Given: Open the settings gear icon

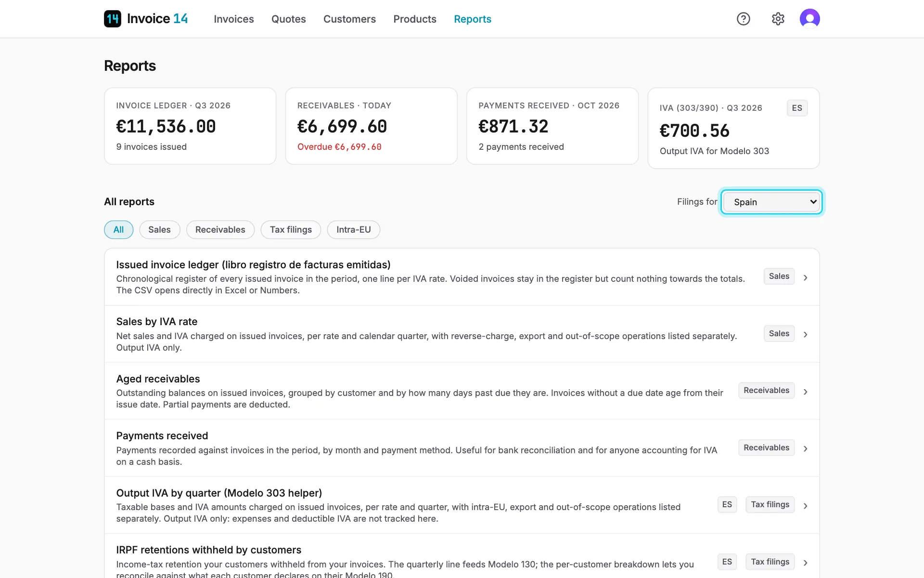Looking at the screenshot, I should tap(778, 19).
